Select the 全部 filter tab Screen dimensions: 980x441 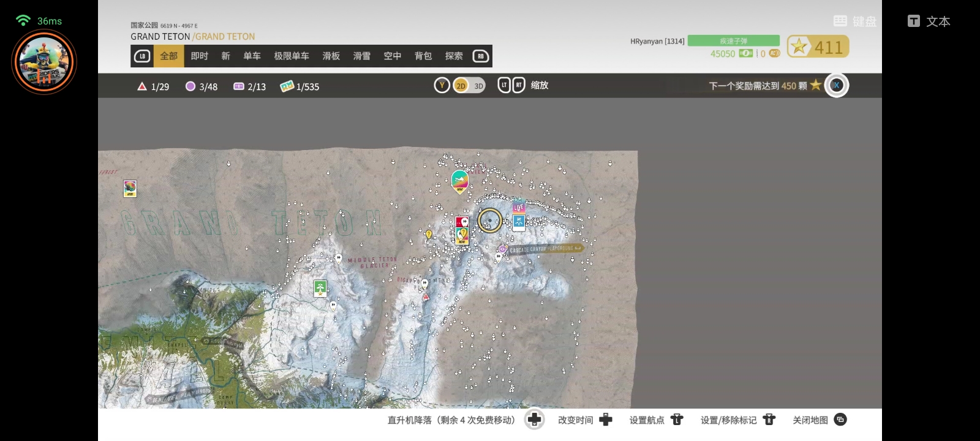pos(168,56)
